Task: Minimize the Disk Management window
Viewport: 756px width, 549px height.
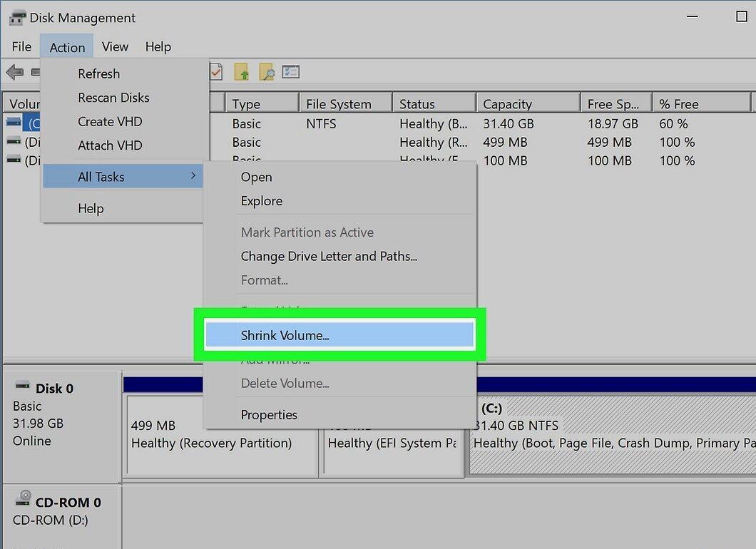Action: [x=693, y=16]
